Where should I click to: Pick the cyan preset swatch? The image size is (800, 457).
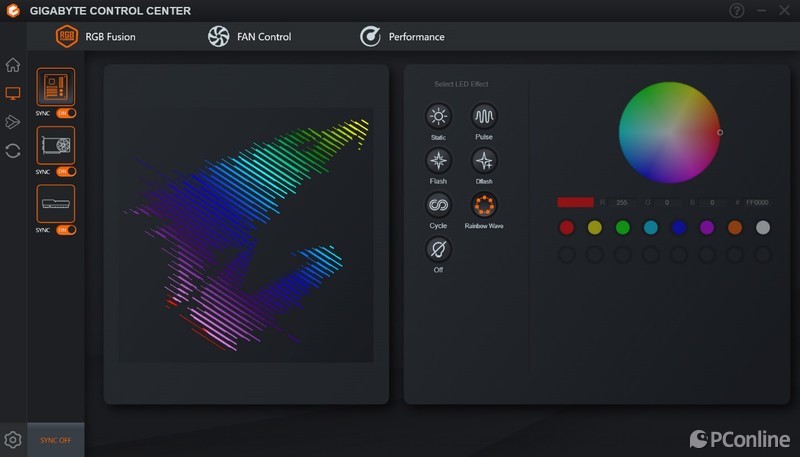pos(651,227)
